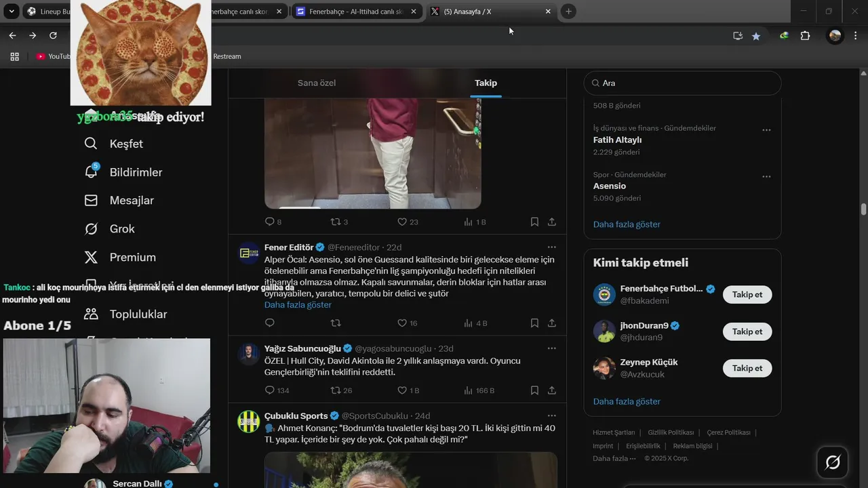Repost the post with 3 reposts

click(x=338, y=222)
